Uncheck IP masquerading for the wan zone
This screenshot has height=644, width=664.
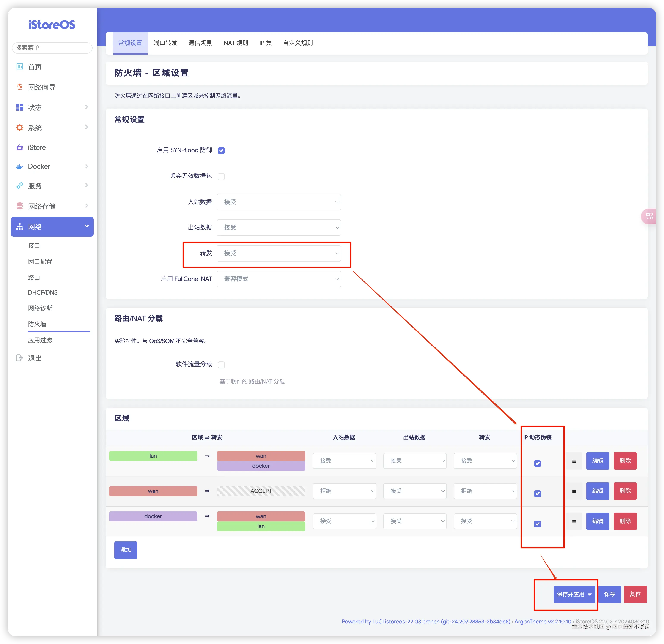coord(537,494)
